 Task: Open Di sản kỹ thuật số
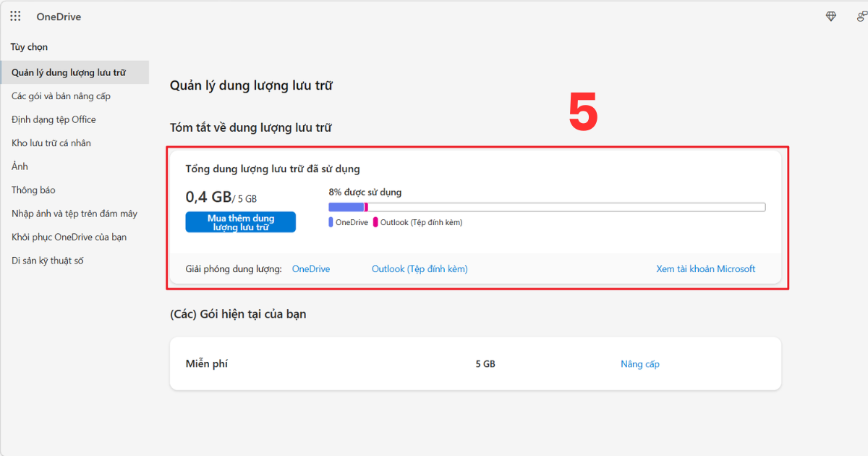47,261
